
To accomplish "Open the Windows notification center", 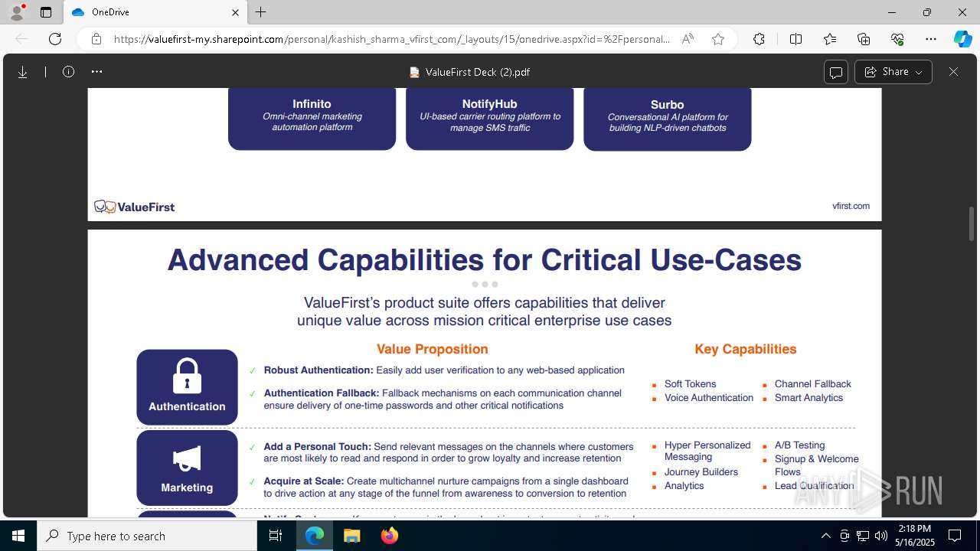I will (955, 536).
